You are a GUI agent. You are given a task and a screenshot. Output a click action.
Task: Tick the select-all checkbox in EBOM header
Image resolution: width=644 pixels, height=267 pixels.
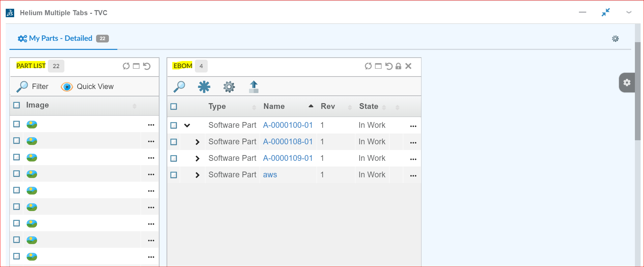[174, 107]
